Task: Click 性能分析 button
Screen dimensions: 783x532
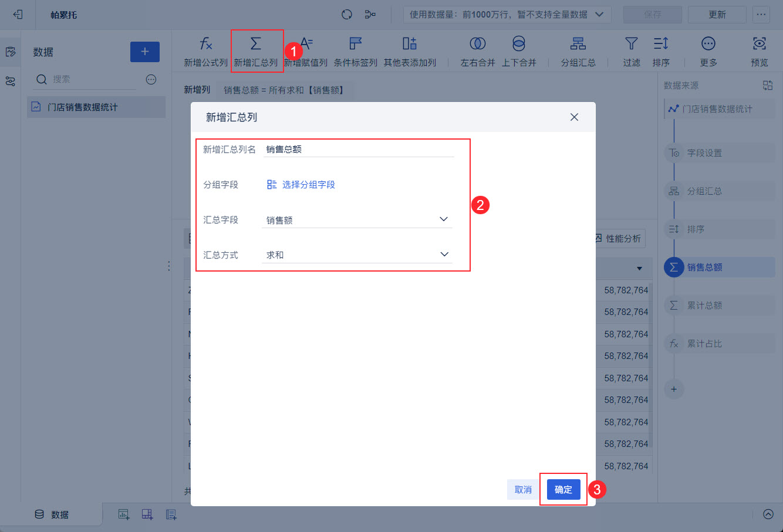Action: click(618, 239)
